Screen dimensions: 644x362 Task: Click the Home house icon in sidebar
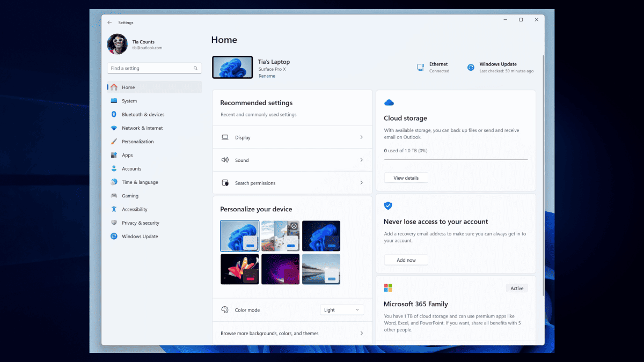pos(114,87)
